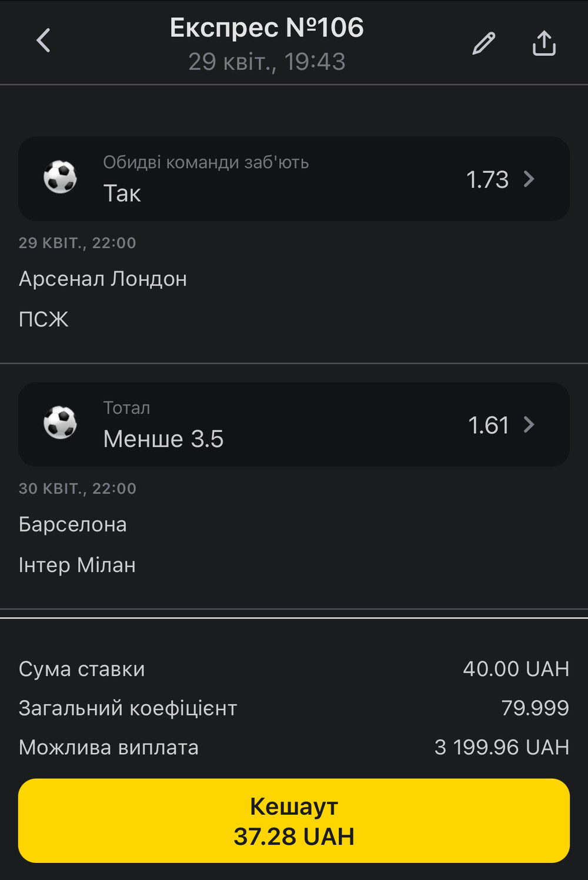Viewport: 588px width, 880px height.
Task: Tap the soccer ball icon for Arsenal bet
Action: pyautogui.click(x=60, y=178)
